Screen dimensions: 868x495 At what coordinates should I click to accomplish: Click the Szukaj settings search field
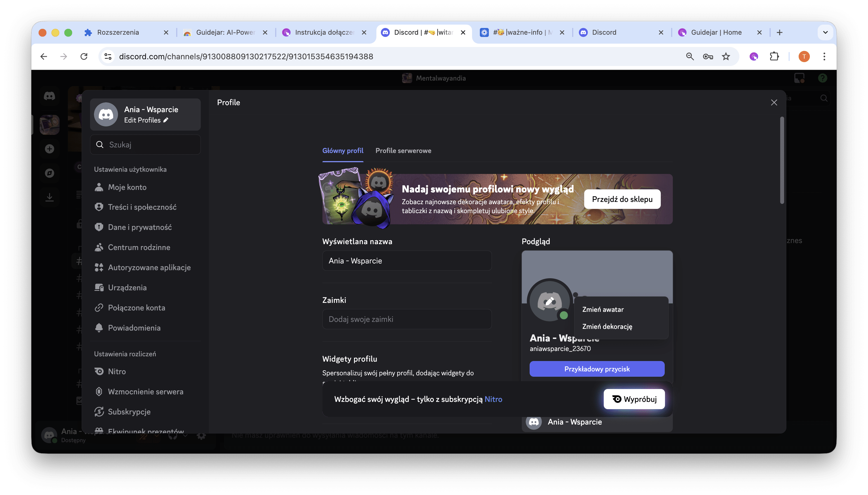[145, 145]
